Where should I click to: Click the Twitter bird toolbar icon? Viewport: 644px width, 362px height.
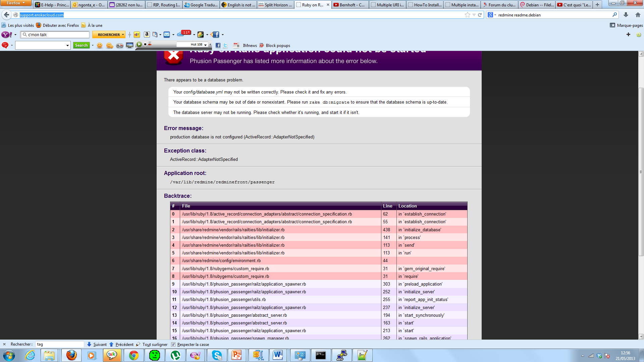tap(225, 45)
